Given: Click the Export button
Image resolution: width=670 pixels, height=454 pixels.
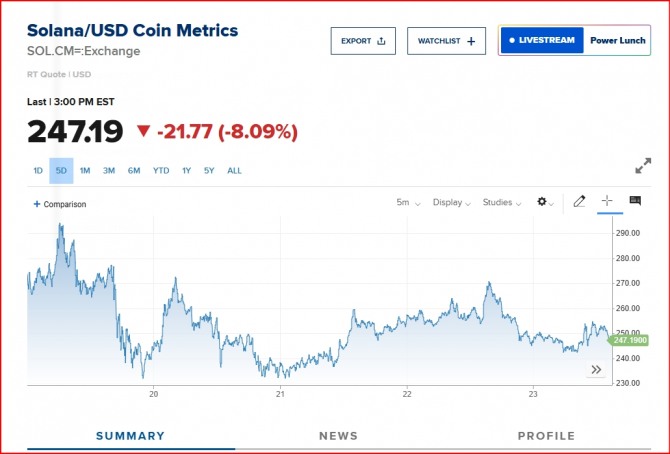Looking at the screenshot, I should [x=363, y=41].
